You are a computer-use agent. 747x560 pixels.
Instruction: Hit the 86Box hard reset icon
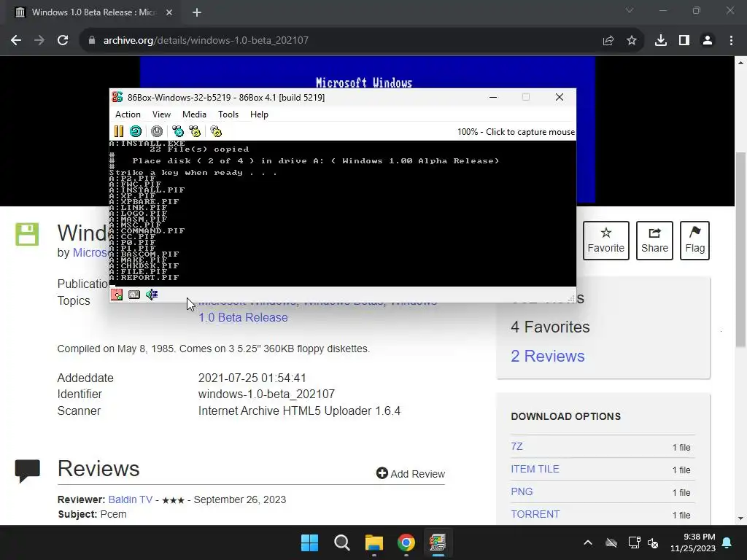[x=136, y=131]
